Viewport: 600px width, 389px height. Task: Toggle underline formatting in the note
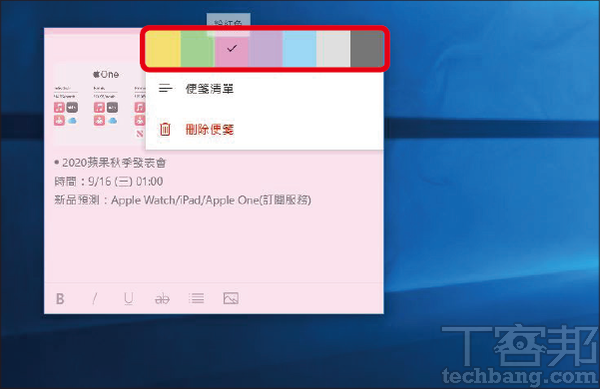point(129,299)
